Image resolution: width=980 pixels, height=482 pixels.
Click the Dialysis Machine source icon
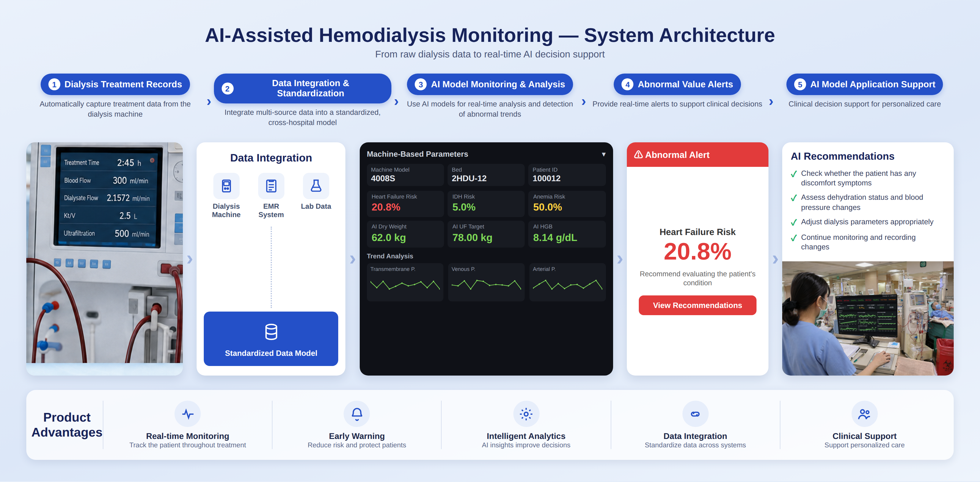click(226, 186)
